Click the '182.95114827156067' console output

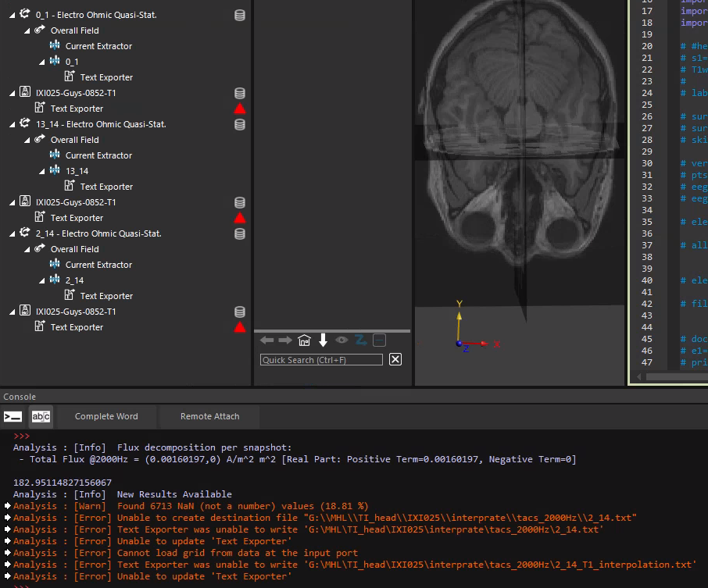coord(63,483)
